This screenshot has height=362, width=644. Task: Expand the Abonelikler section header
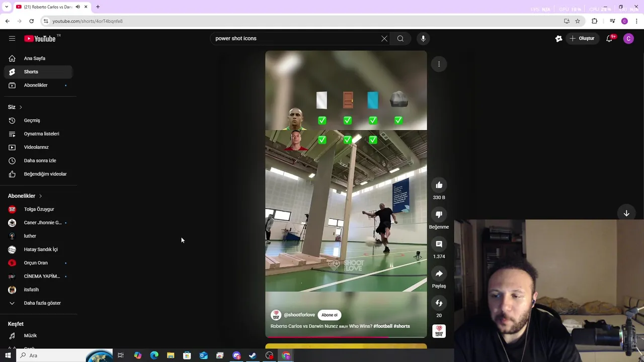click(25, 196)
